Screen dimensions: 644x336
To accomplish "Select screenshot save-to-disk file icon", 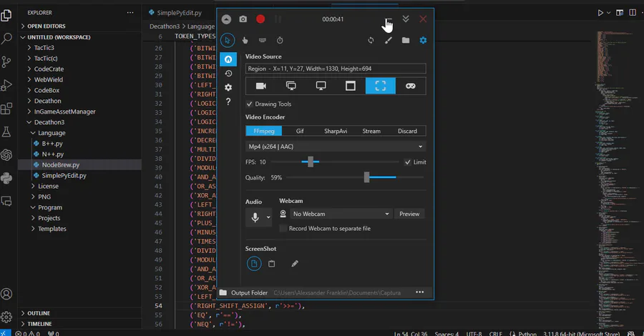I will pyautogui.click(x=254, y=263).
